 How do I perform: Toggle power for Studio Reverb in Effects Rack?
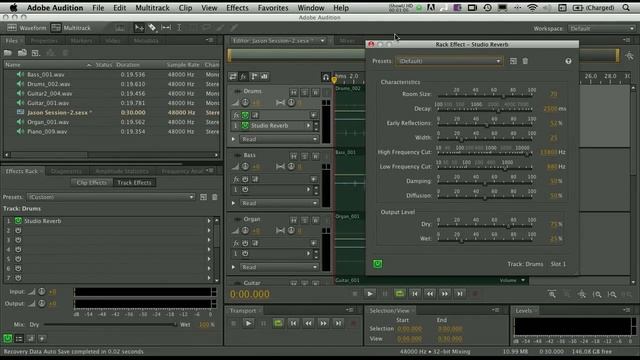click(x=18, y=221)
